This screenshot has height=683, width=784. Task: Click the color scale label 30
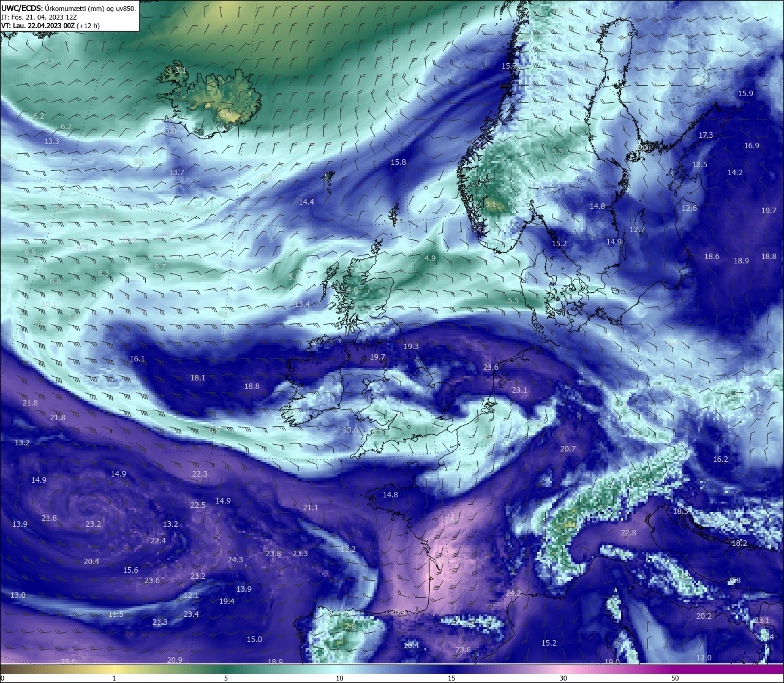click(563, 678)
